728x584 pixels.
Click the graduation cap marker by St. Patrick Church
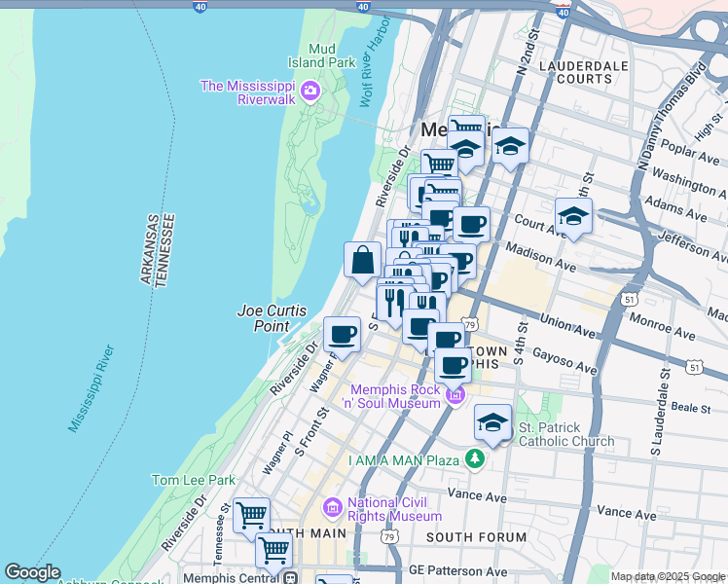[492, 423]
